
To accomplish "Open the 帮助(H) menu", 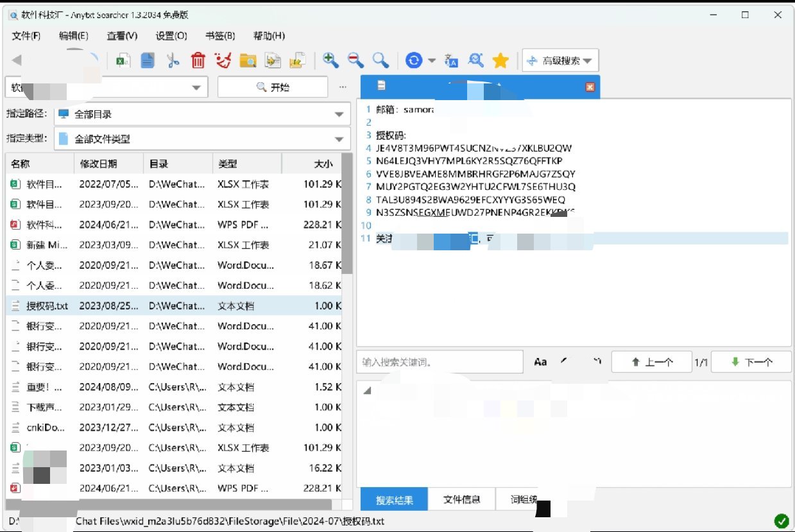I will pos(269,36).
